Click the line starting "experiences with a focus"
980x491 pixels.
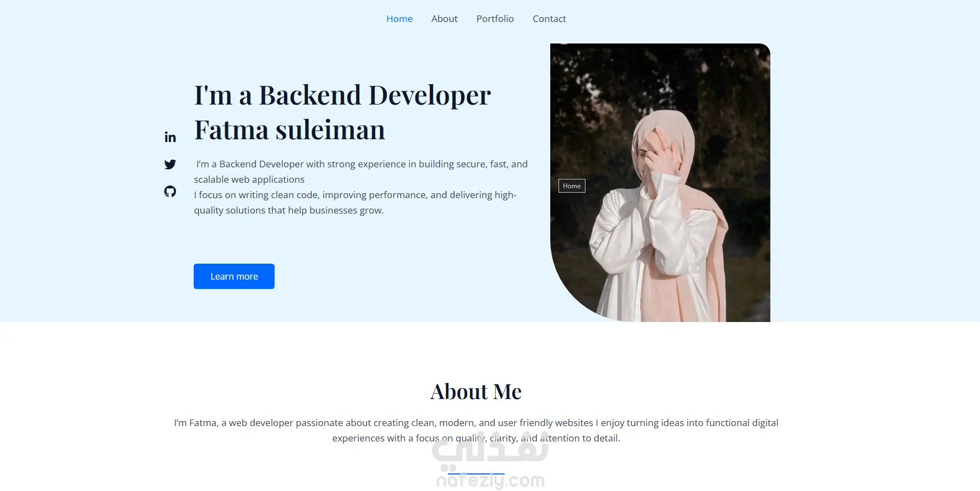[x=476, y=438]
